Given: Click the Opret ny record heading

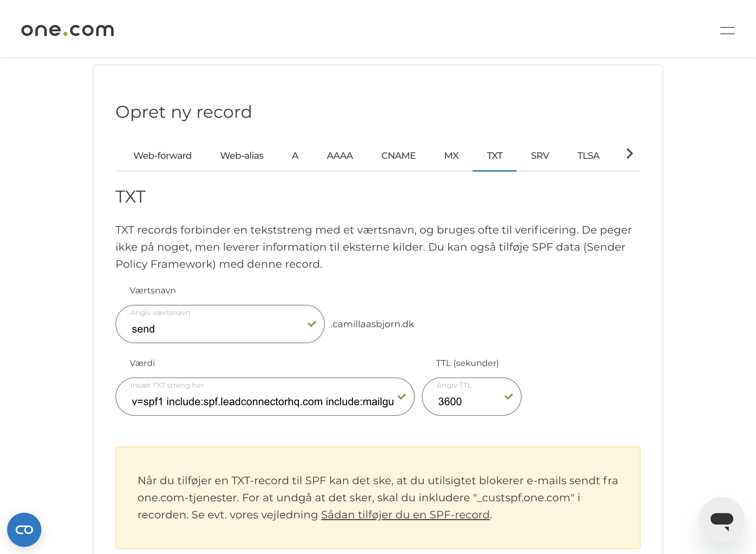Looking at the screenshot, I should tap(184, 113).
